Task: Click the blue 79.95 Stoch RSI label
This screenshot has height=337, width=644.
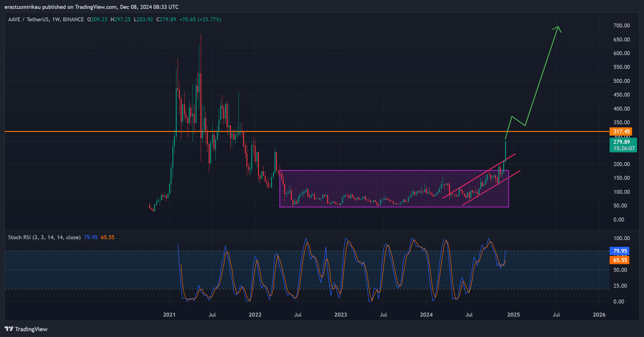Action: (620, 251)
